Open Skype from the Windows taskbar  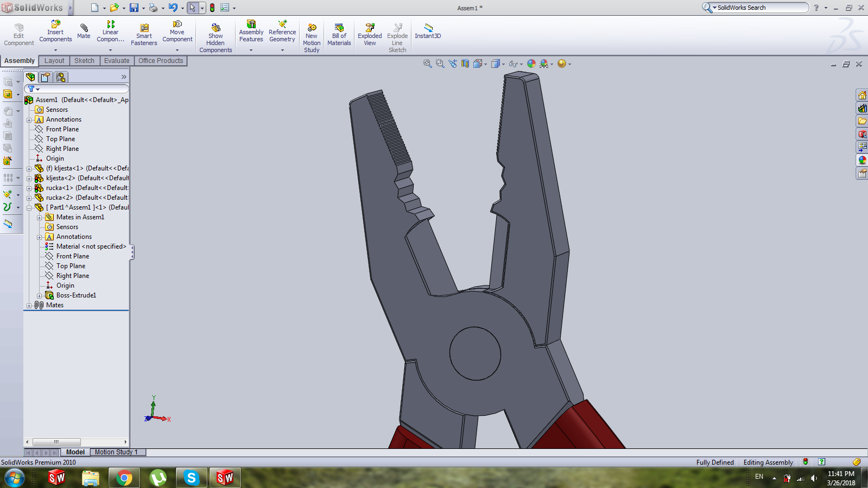191,478
